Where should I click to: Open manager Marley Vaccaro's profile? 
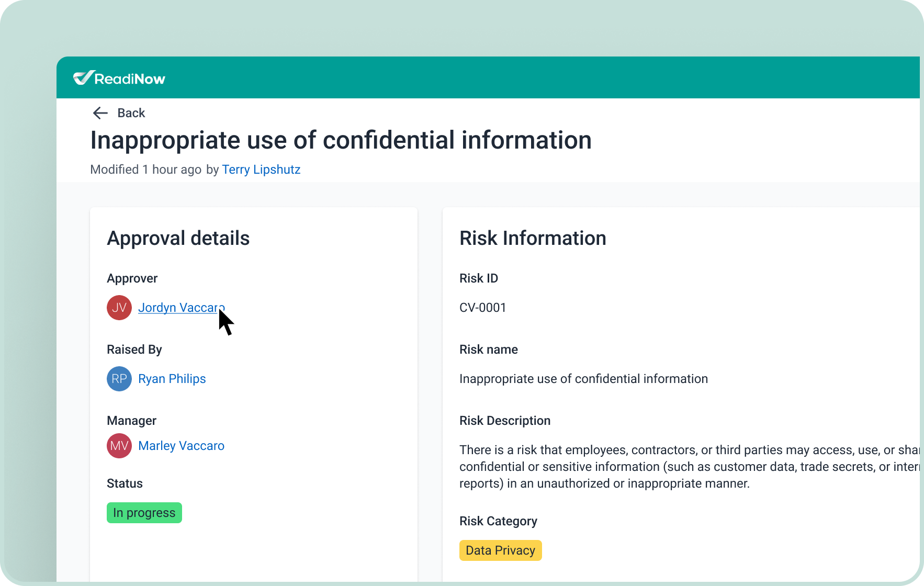(x=181, y=446)
